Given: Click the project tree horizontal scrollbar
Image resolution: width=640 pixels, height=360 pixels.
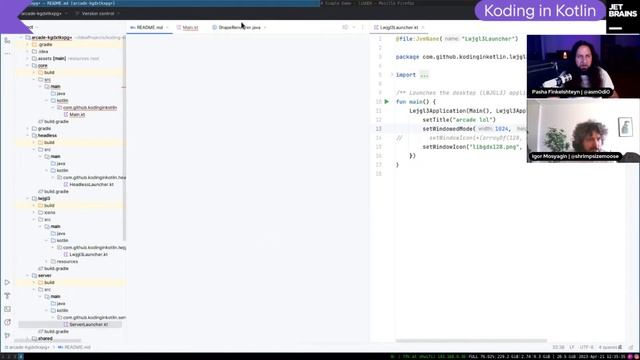Looking at the screenshot, I should (x=47, y=340).
